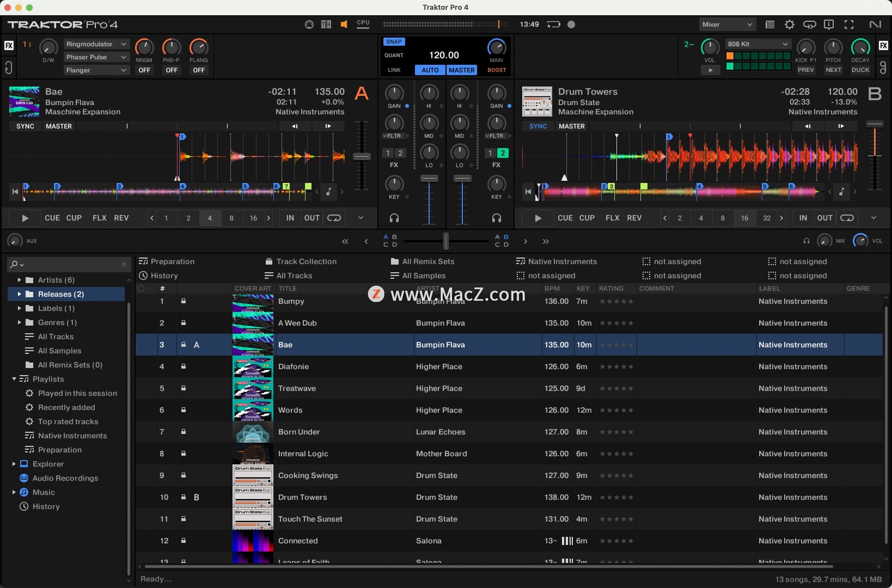Click deck B tempo bend up arrow
The height and width of the screenshot is (588, 892).
(x=841, y=126)
